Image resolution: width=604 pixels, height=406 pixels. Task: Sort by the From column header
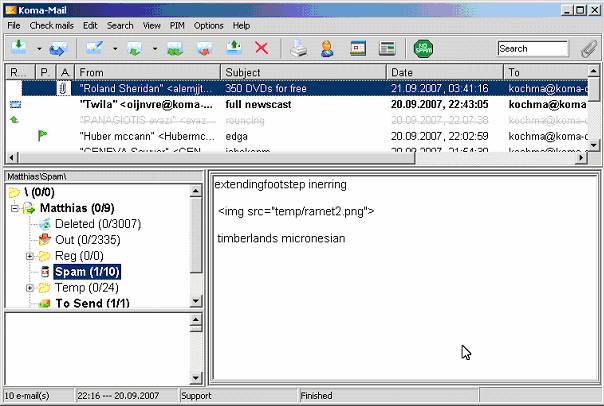[148, 72]
